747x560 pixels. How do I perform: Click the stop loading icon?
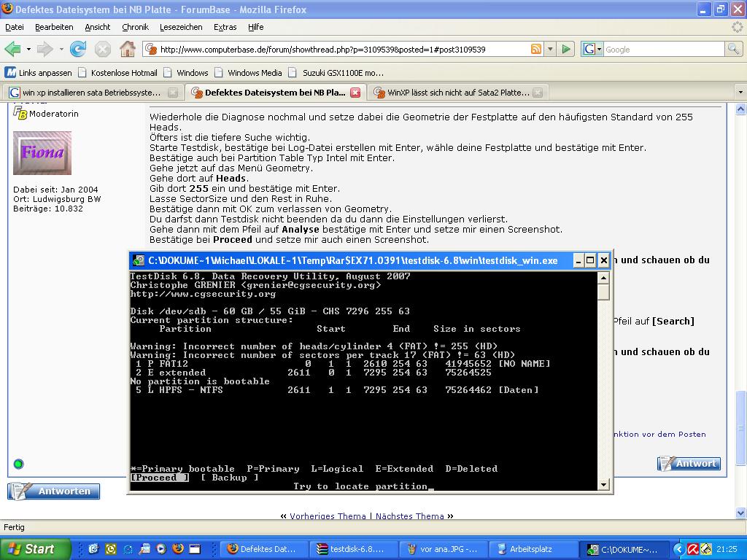click(102, 49)
